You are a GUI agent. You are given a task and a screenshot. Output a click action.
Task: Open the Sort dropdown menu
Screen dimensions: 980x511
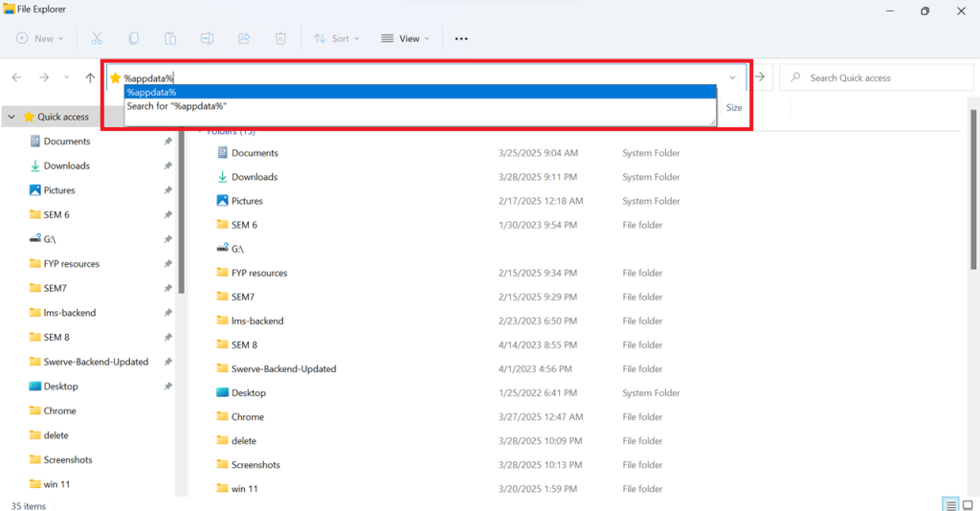[x=337, y=38]
